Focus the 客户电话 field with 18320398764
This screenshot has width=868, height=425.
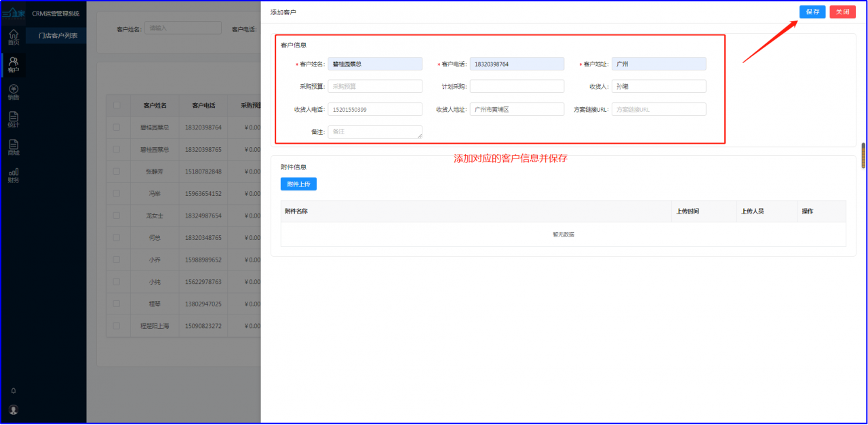517,64
